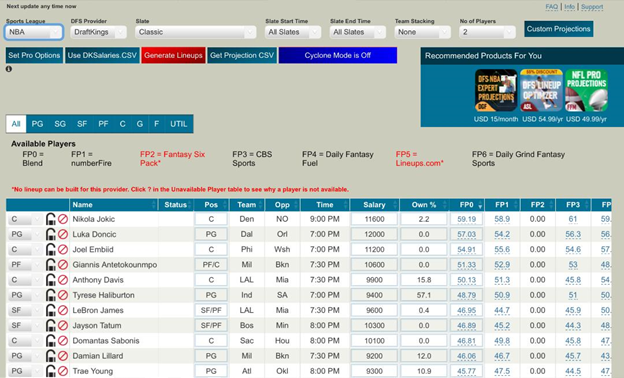
Task: Open the Sports League NBA dropdown
Action: 34,32
